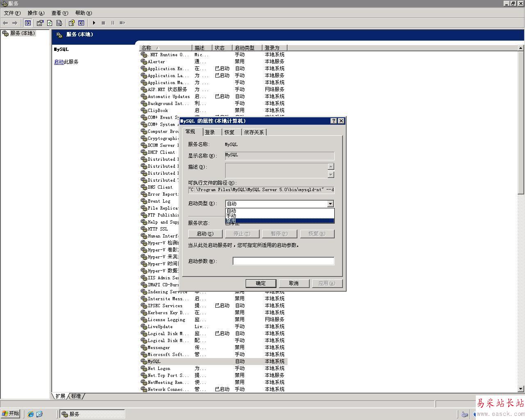
Task: Toggle the show/hide console tree toolbar icon
Action: tap(28, 23)
